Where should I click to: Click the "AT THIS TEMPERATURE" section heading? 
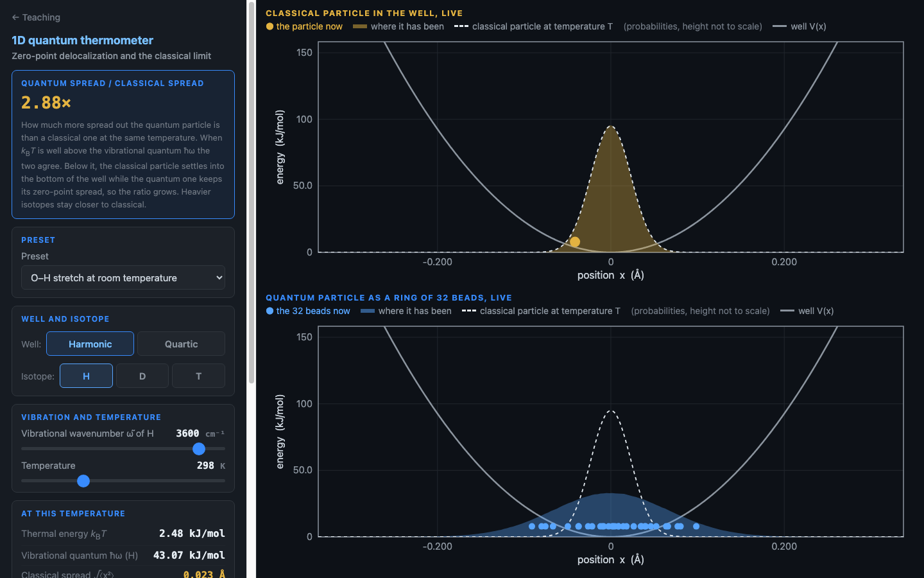click(x=73, y=514)
